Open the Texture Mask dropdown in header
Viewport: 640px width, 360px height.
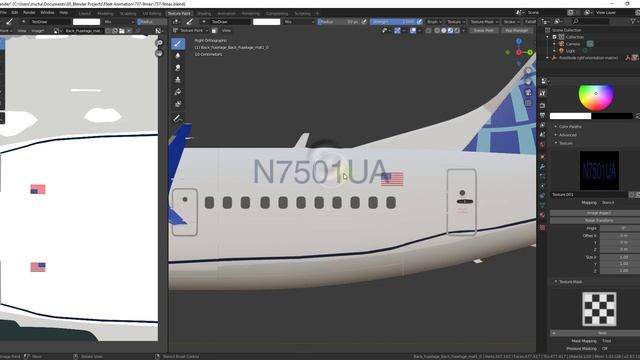click(484, 22)
